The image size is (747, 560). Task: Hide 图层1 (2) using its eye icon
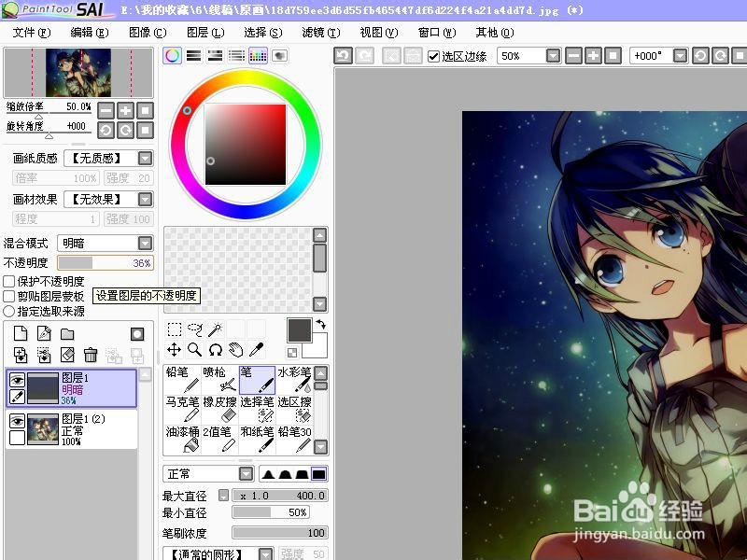[x=17, y=421]
